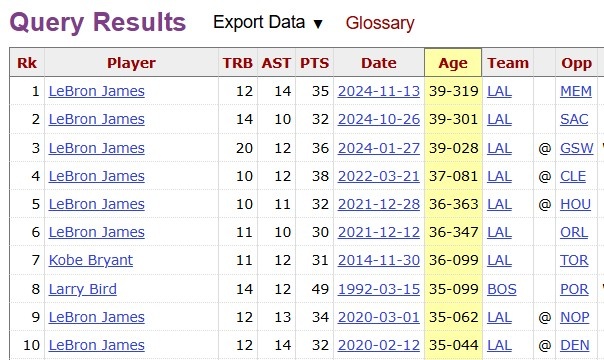
Task: Open the MEM opponent link
Action: coord(576,91)
